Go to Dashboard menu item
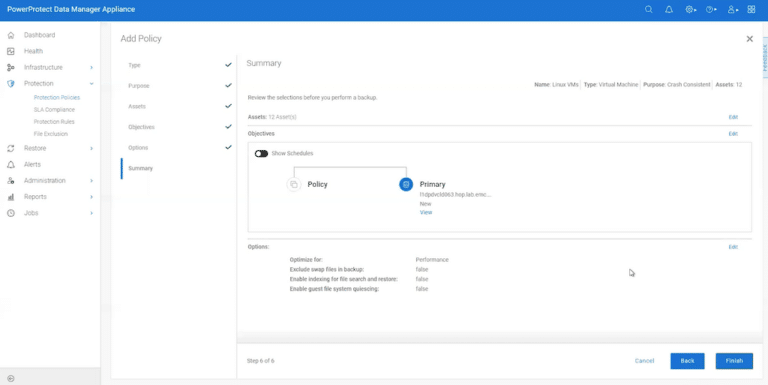 point(40,35)
